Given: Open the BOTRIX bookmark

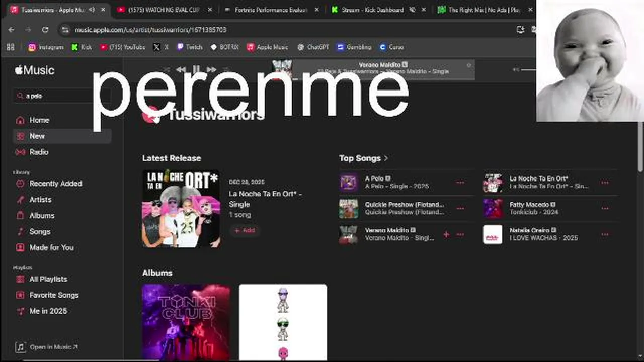Looking at the screenshot, I should pos(224,47).
